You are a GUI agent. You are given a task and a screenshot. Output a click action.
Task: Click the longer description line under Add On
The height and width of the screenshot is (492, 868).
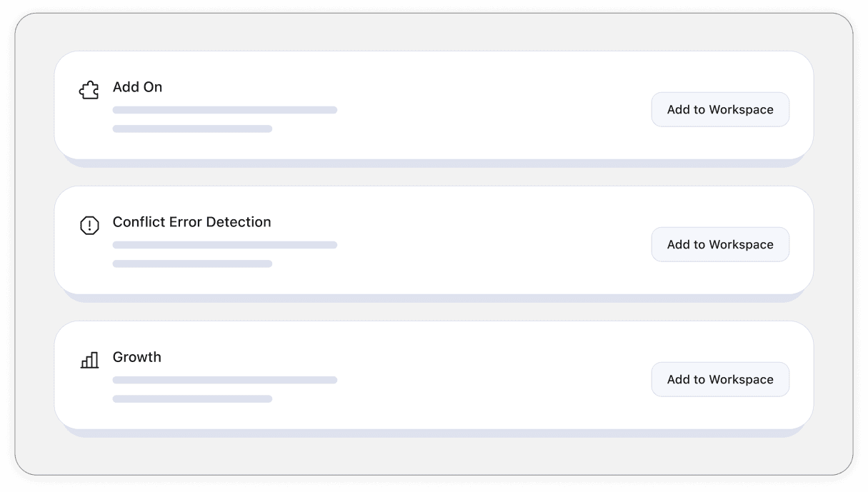tap(224, 110)
